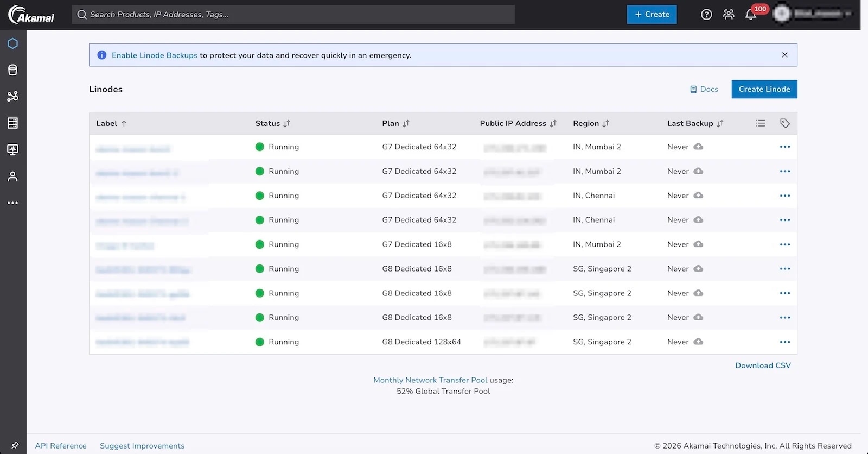Open the more ellipsis sidebar icon
This screenshot has height=454, width=868.
pyautogui.click(x=12, y=203)
